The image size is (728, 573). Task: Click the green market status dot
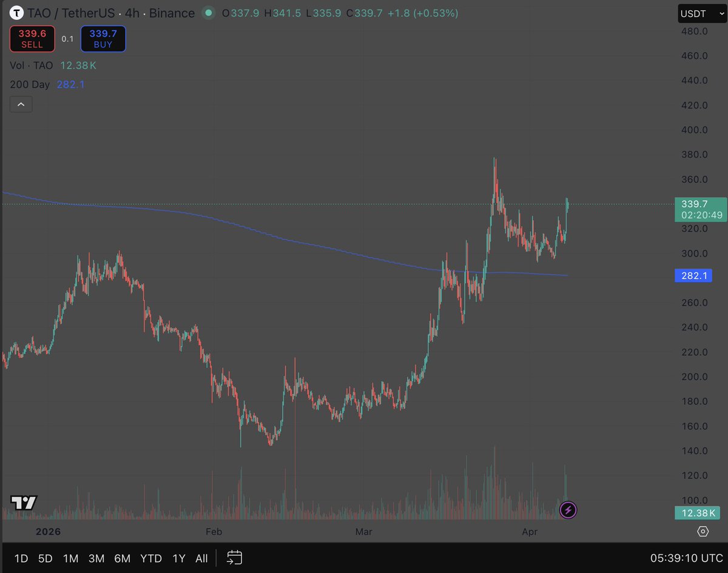coord(209,13)
